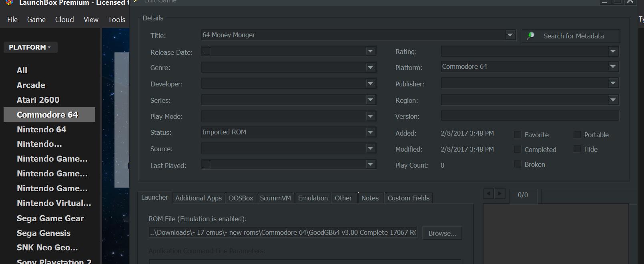Expand the Publisher dropdown
The image size is (644, 264).
613,83
